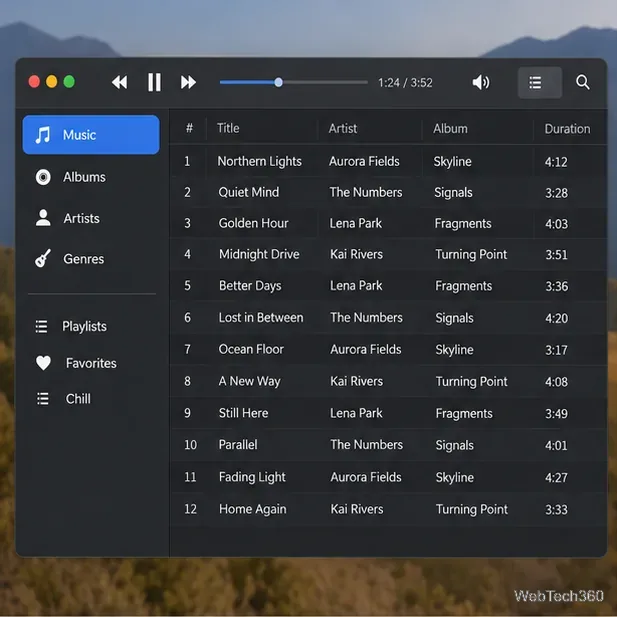Click the Artists person icon
The image size is (617, 617).
[43, 218]
